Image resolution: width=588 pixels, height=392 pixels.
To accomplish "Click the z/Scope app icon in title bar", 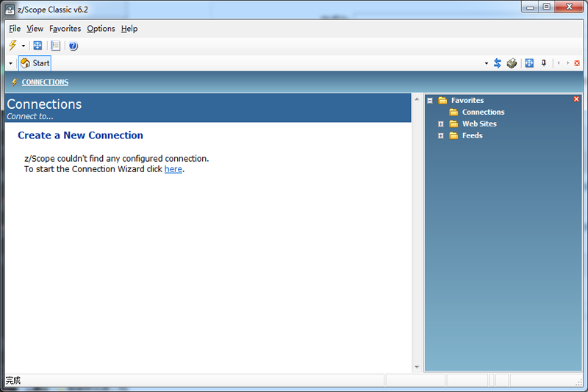I will click(x=10, y=10).
